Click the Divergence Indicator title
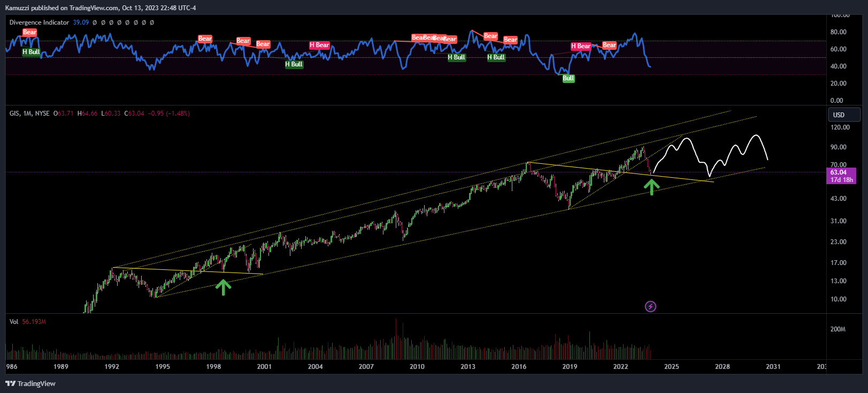 tap(39, 22)
